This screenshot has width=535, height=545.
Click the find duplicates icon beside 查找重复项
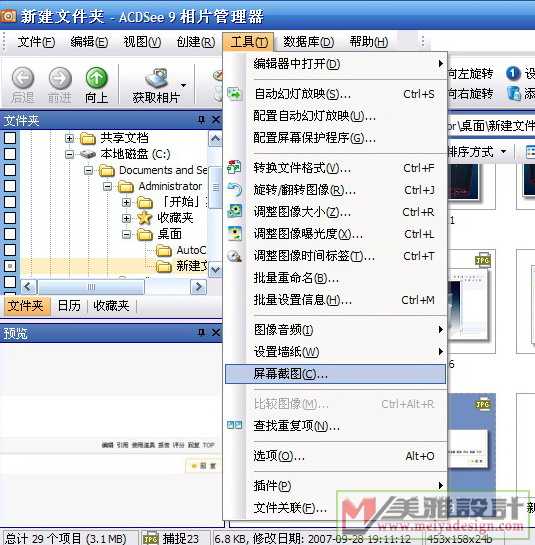tap(234, 425)
